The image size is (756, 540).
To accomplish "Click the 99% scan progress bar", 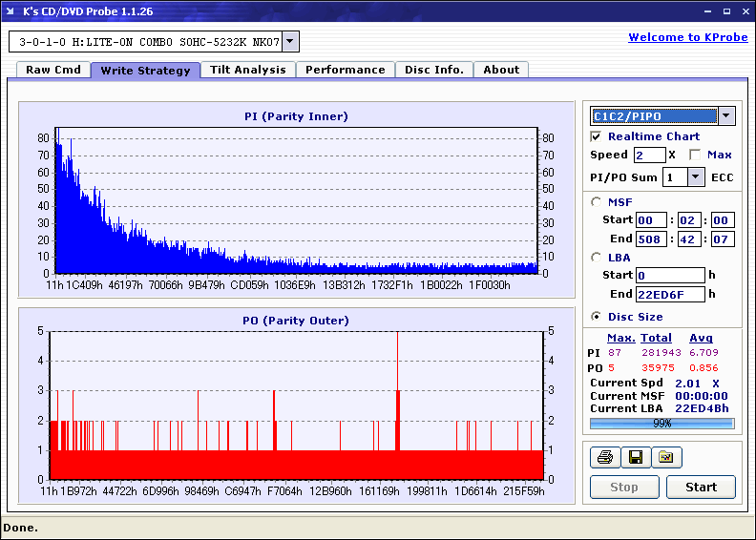I will click(661, 423).
